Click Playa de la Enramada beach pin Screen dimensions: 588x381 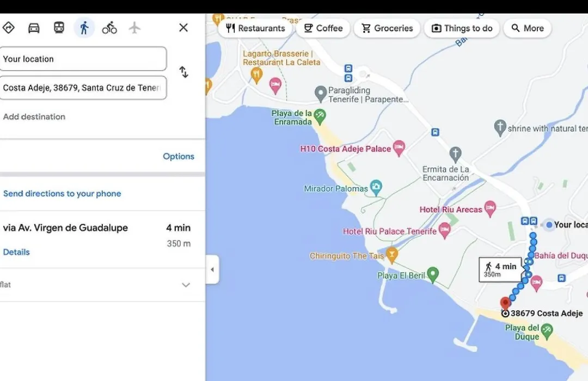click(320, 116)
